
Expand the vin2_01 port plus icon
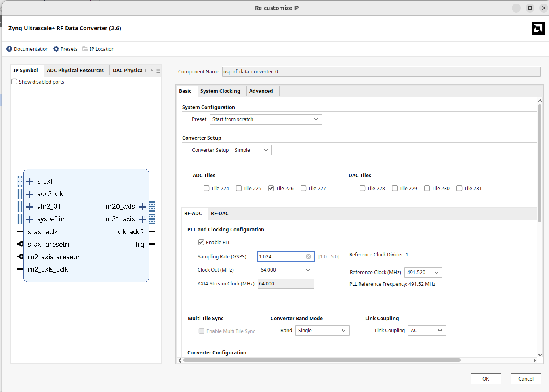[30, 206]
